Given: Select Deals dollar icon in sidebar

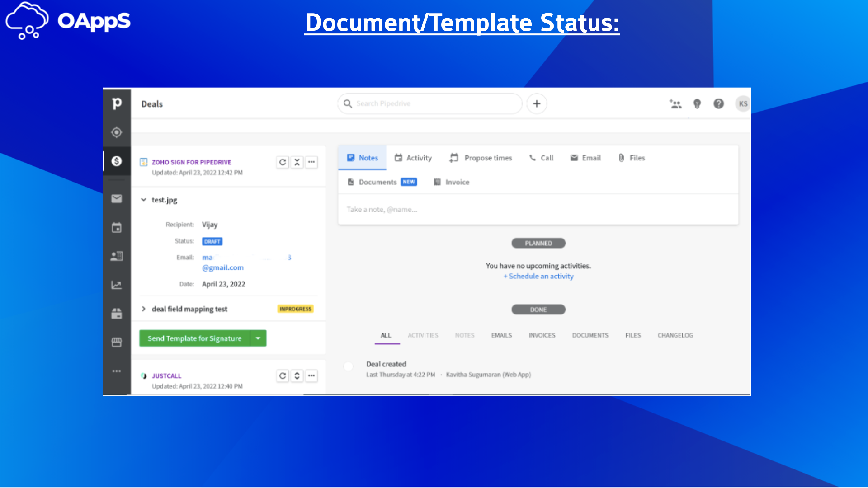Looking at the screenshot, I should [x=117, y=161].
